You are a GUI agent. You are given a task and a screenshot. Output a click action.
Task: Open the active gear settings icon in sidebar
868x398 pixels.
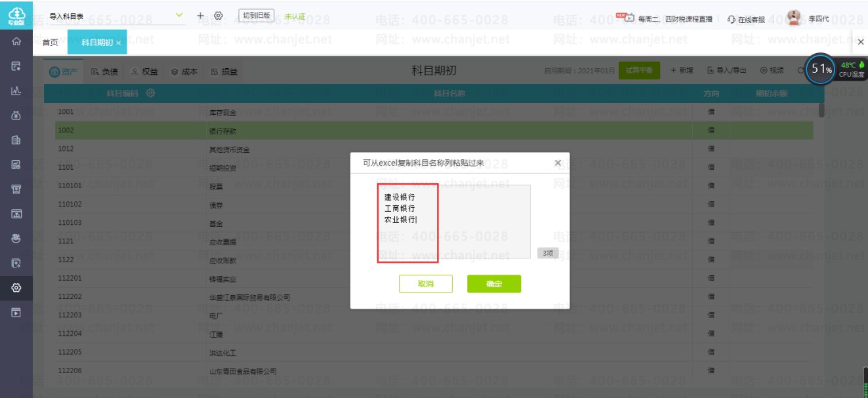tap(16, 288)
